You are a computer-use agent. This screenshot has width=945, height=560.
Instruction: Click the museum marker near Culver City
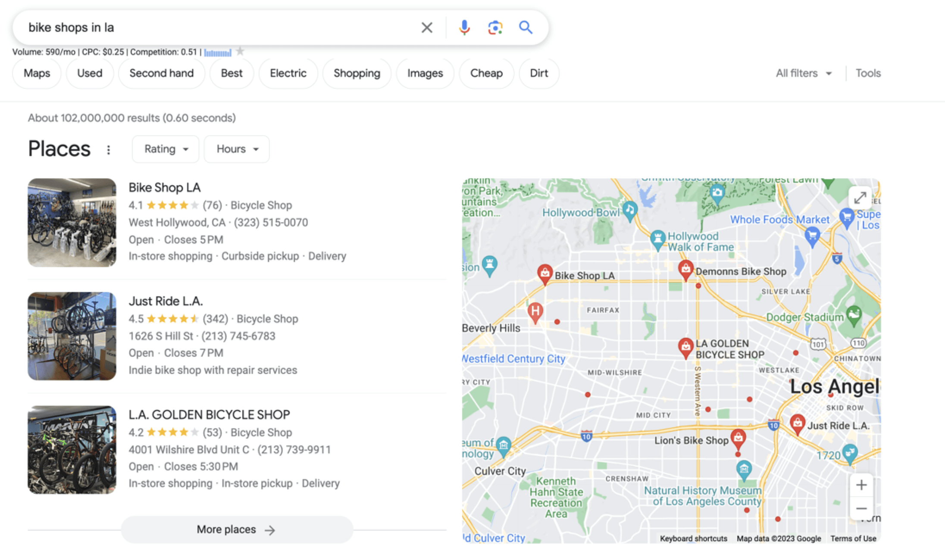click(x=503, y=447)
